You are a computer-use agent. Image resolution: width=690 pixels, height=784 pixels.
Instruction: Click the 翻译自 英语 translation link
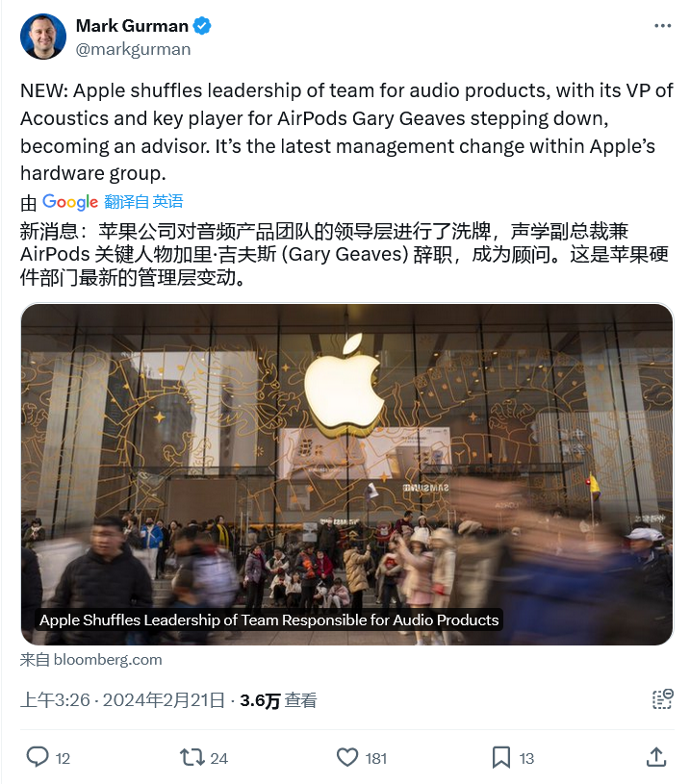[143, 201]
